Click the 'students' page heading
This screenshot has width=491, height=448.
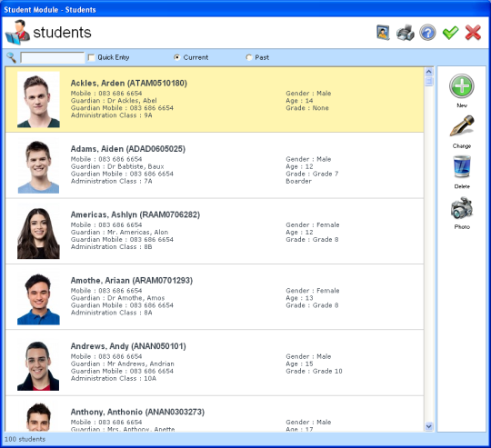(x=62, y=33)
